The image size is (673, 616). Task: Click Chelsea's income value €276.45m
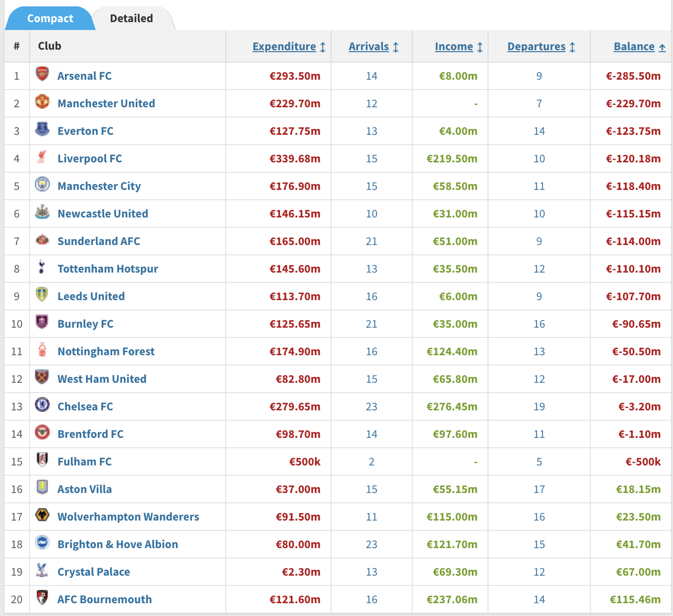[x=452, y=406]
